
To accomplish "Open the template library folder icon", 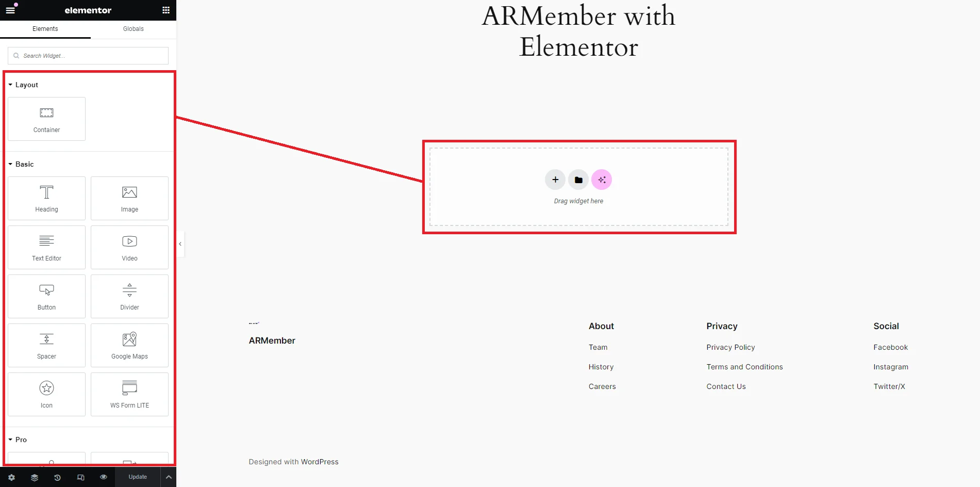I will tap(578, 180).
